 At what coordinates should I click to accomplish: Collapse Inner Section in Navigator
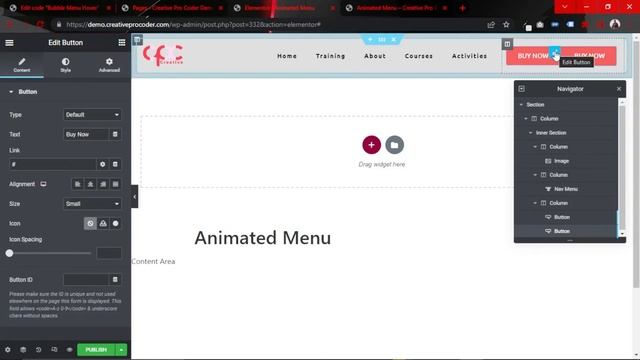tap(531, 133)
